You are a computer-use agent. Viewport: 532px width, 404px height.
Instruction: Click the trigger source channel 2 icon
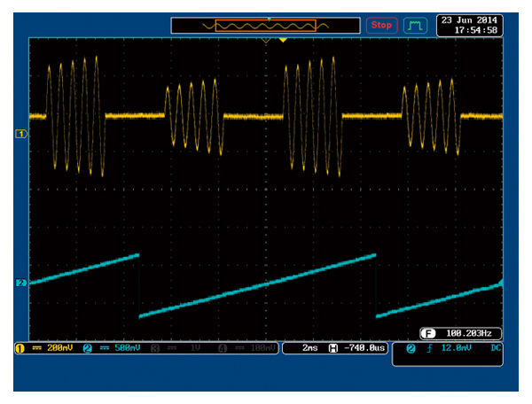[x=411, y=348]
